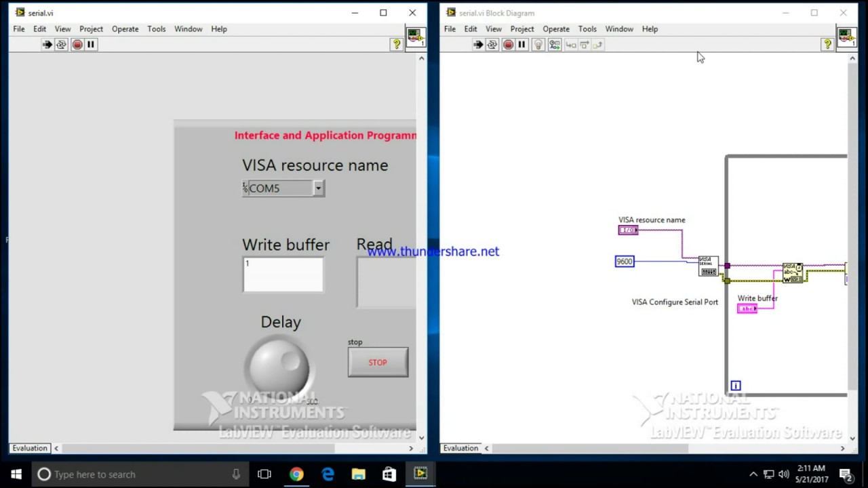
Task: Run continuously in serial.vi front panel
Action: click(62, 45)
